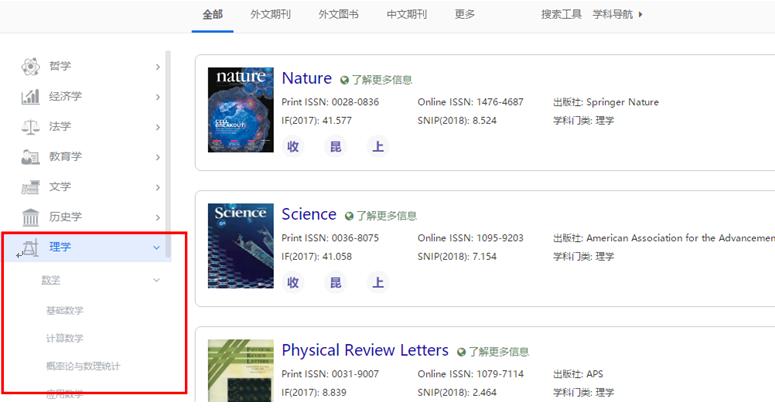Open the Science journal title link
This screenshot has height=408, width=775.
pyautogui.click(x=309, y=214)
